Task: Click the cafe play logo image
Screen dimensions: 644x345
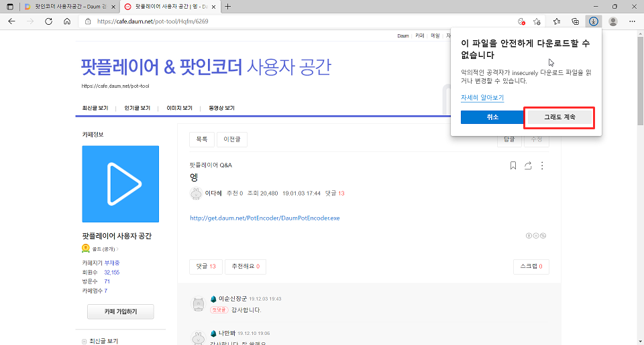Action: pyautogui.click(x=120, y=184)
